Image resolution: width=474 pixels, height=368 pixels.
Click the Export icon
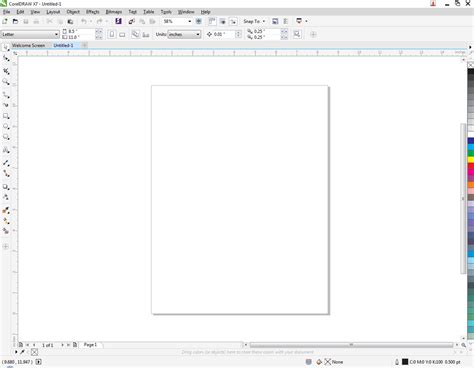pyautogui.click(x=142, y=21)
